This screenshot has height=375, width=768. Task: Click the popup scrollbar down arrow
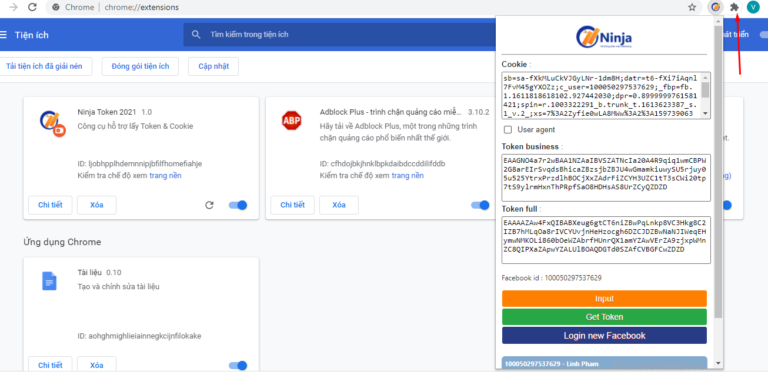(x=718, y=363)
